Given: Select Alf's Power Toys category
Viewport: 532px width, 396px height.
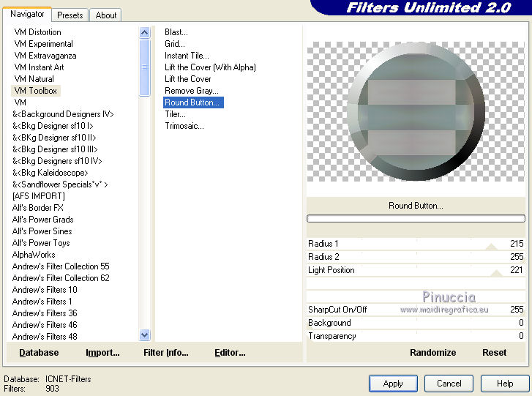Looking at the screenshot, I should (41, 243).
